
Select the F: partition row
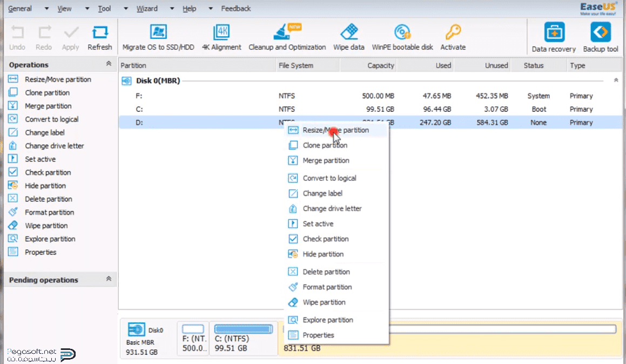[371, 96]
